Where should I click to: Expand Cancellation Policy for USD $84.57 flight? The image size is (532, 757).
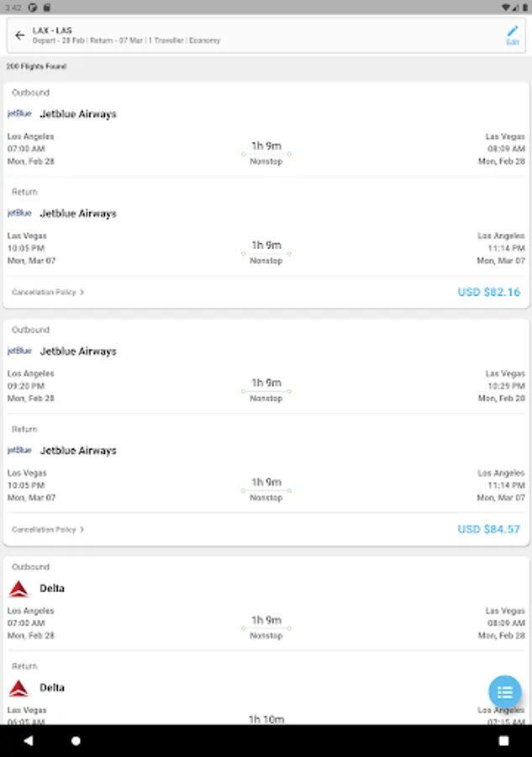tap(48, 530)
